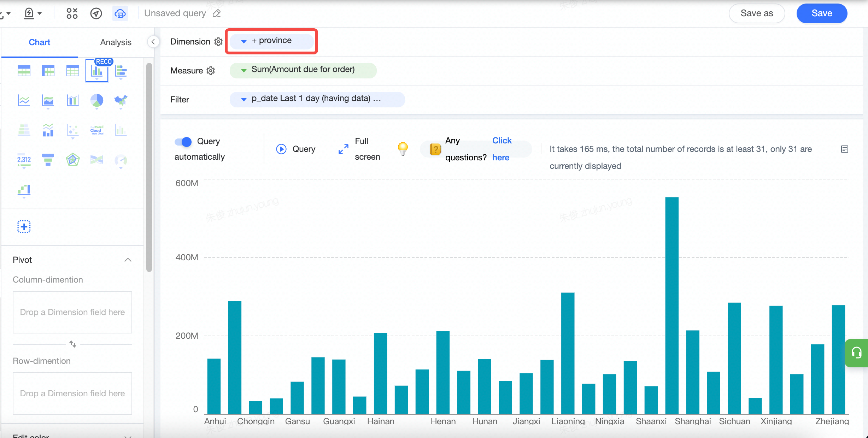
Task: Open Measure settings gear
Action: pos(211,71)
